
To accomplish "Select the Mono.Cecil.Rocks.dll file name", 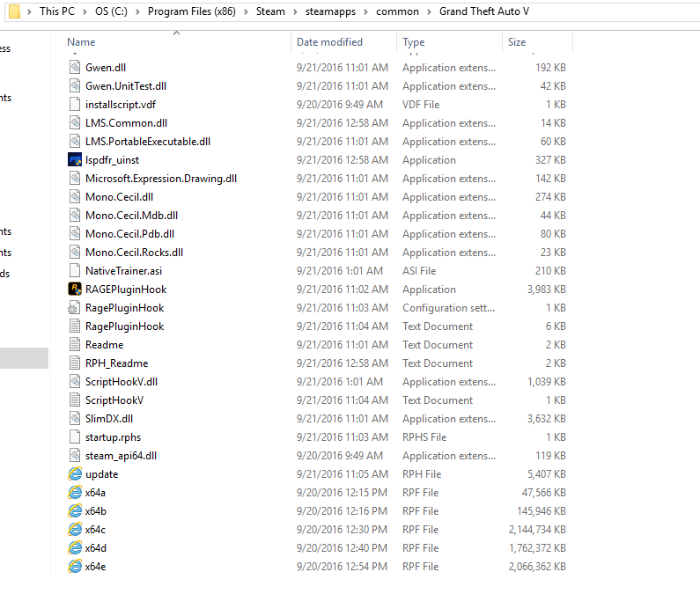I will [x=135, y=253].
